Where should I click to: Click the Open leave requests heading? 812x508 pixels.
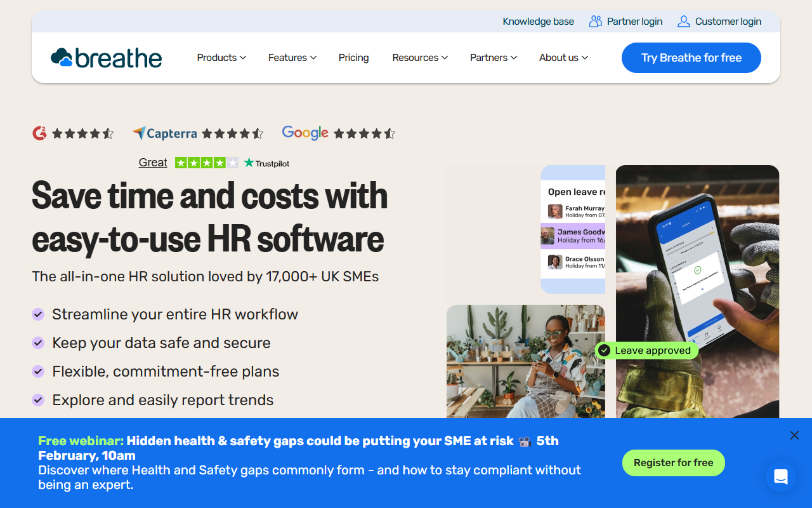pos(577,192)
